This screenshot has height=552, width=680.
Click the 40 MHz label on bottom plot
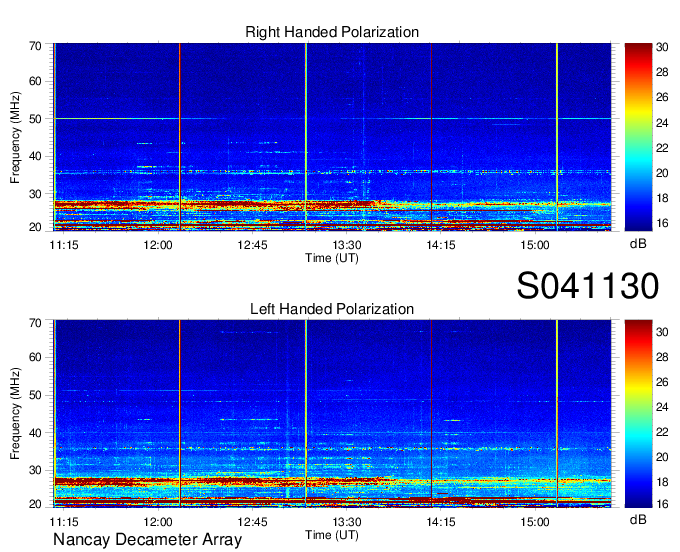click(x=35, y=432)
